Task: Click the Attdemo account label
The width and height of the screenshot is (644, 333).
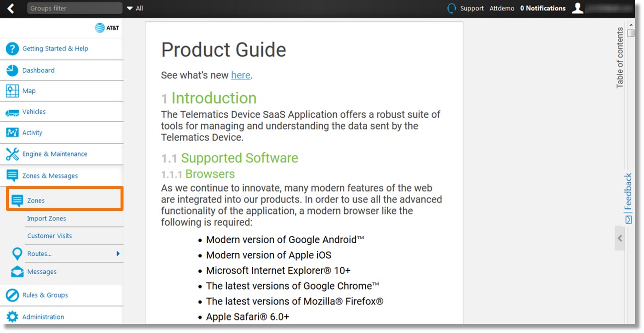Action: tap(502, 8)
